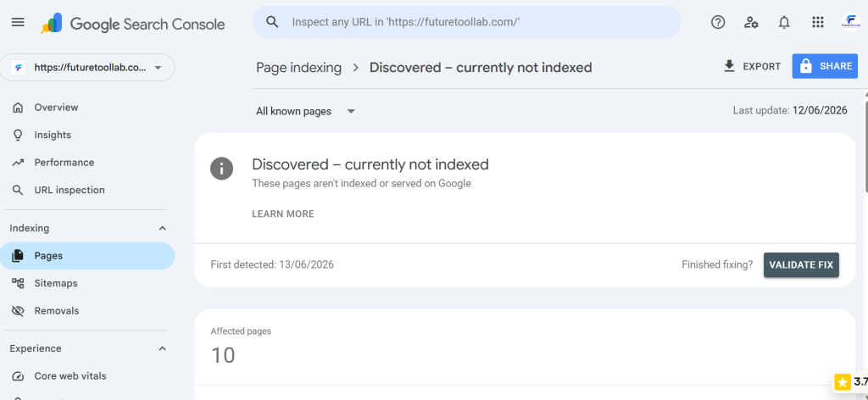Open the property selector dropdown
The width and height of the screenshot is (868, 400).
click(87, 68)
